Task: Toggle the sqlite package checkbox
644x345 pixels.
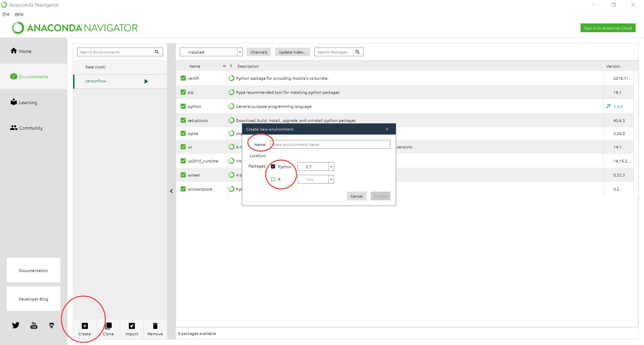Action: 183,133
